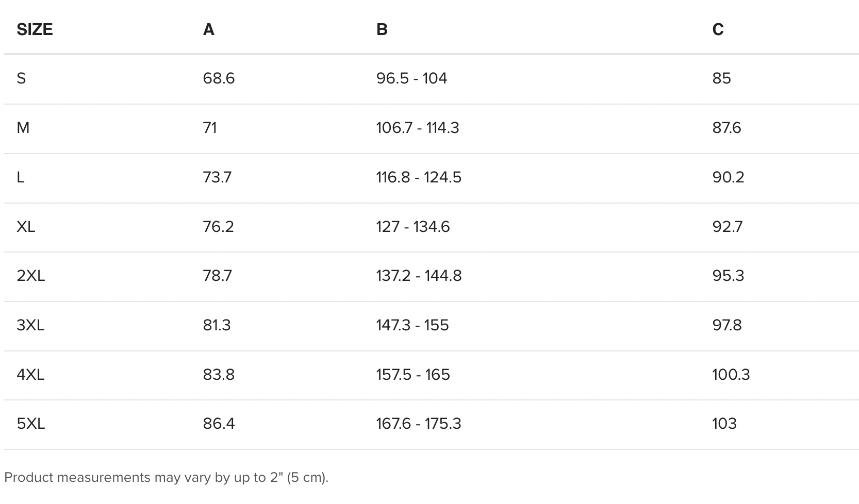Click the SIZE column header
Viewport: 859px width, 504px height.
coord(35,29)
